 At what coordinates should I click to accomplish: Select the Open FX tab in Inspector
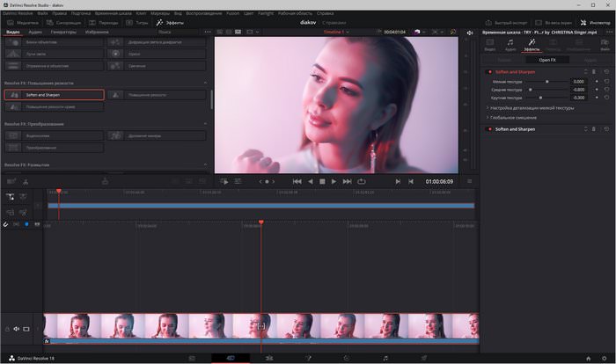[x=546, y=60]
